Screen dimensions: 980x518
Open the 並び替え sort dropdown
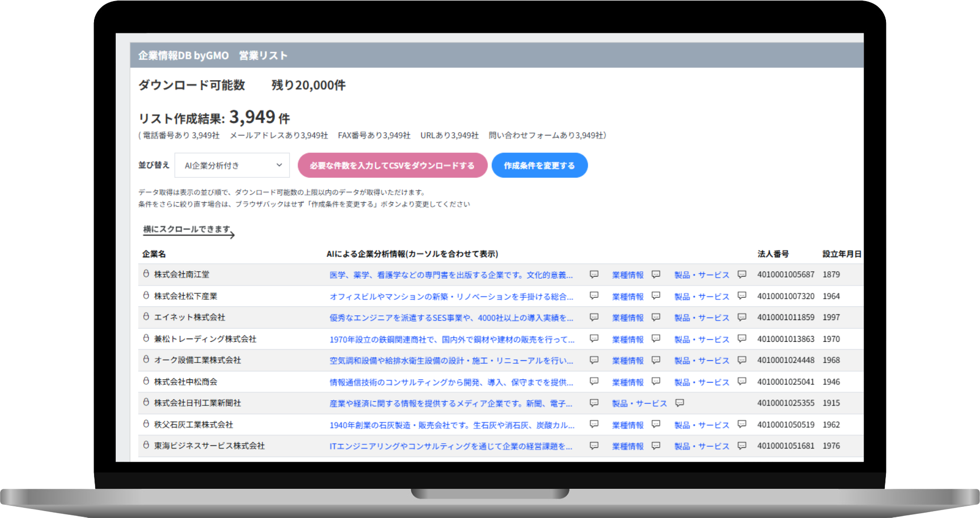[x=232, y=166]
